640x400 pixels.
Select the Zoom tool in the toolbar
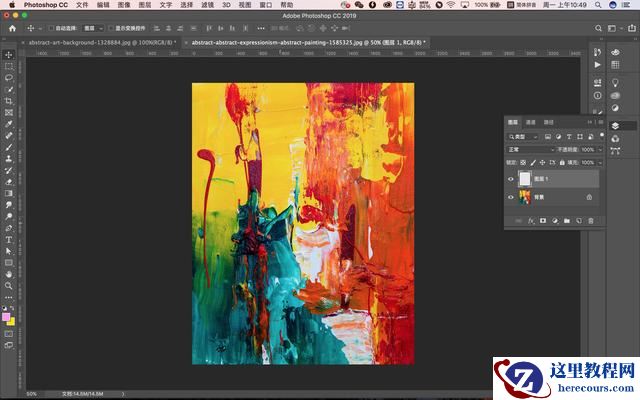[9, 285]
